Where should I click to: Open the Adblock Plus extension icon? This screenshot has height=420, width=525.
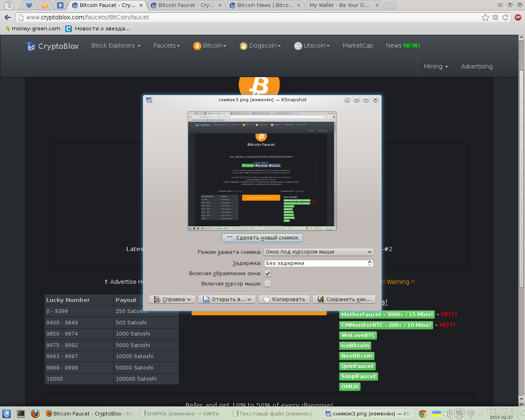tap(518, 17)
